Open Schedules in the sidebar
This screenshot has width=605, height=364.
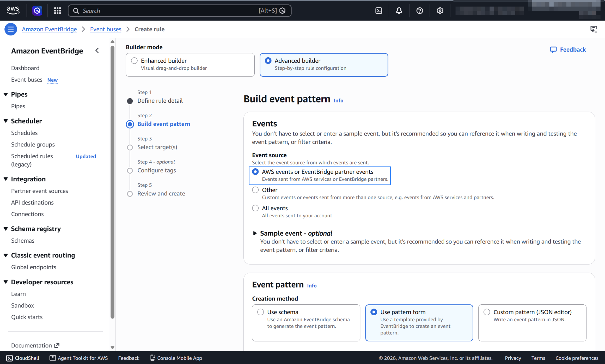[24, 133]
